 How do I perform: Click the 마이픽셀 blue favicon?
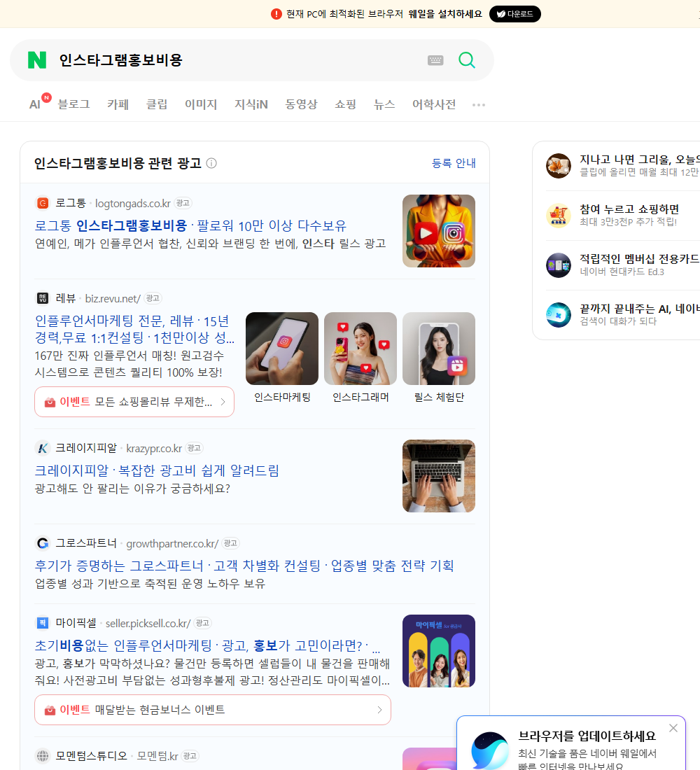pos(43,623)
